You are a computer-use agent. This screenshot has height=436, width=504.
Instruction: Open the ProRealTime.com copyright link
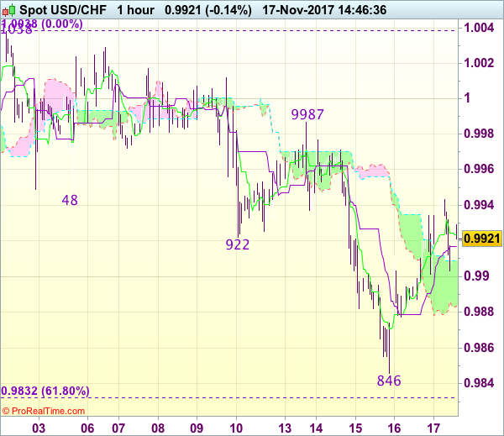(x=44, y=411)
